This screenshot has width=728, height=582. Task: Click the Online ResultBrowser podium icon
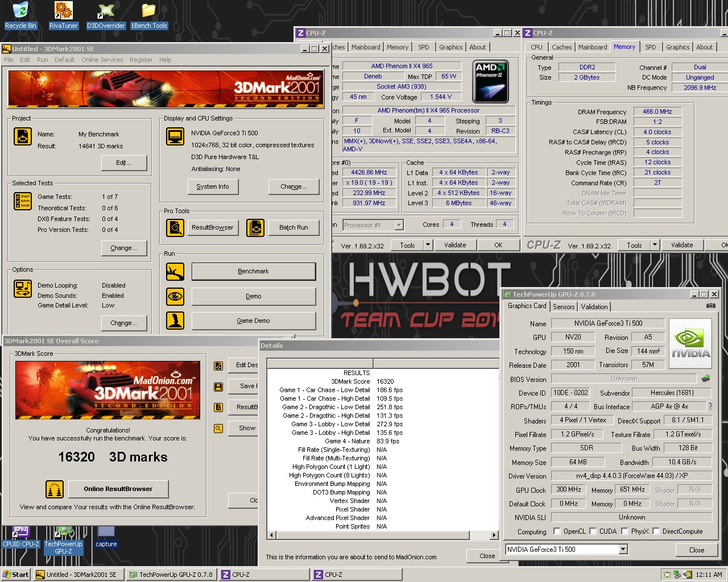pos(55,489)
